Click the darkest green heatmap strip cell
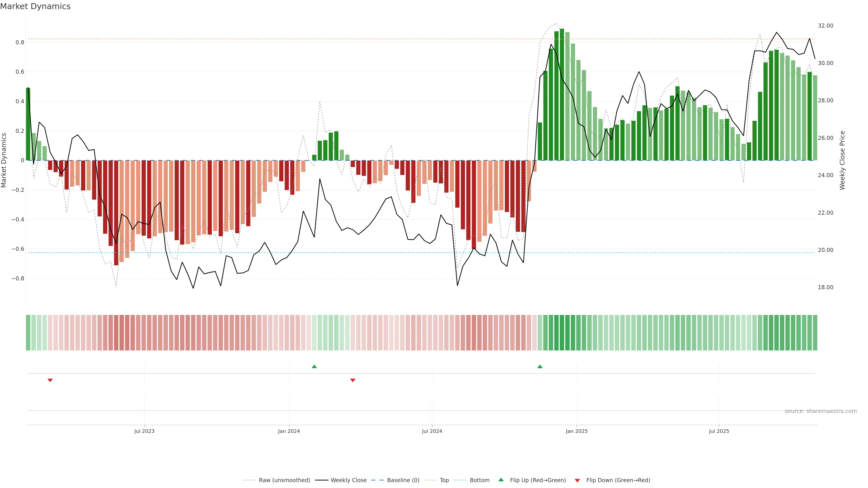This screenshot has height=488, width=868. pos(562,333)
